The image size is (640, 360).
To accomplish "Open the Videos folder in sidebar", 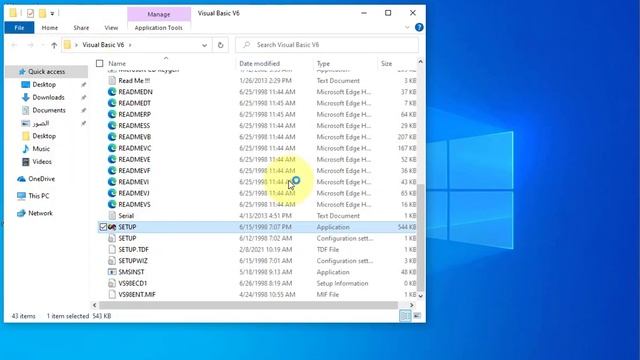I will 42,162.
